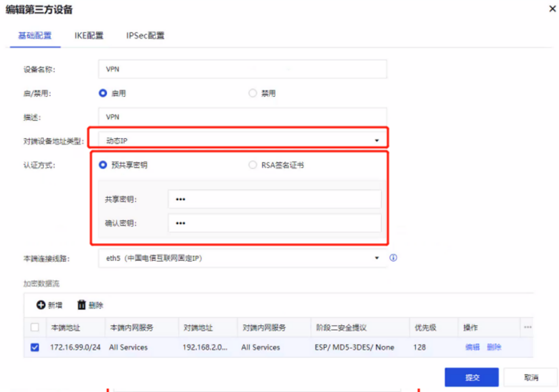559x392 pixels.
Task: Click the 172.16.99.0/24 local address cell
Action: pyautogui.click(x=75, y=347)
